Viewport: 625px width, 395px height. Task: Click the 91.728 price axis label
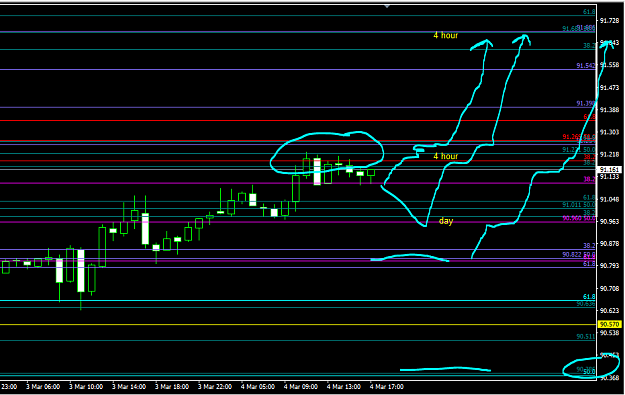coord(609,20)
